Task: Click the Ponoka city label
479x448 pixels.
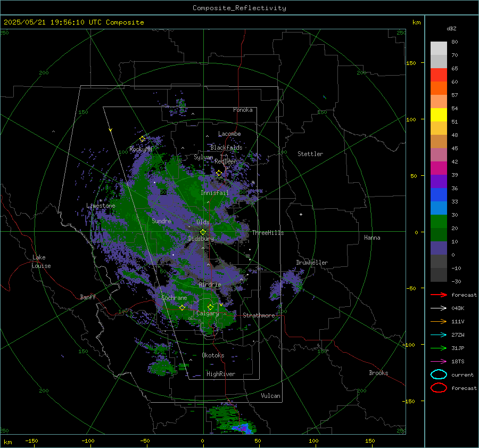Action: [x=243, y=110]
